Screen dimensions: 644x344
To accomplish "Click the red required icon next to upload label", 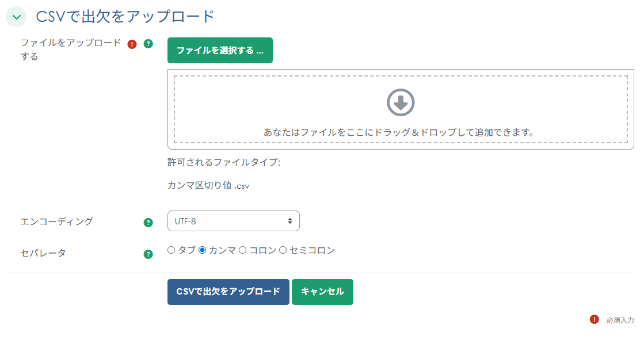I will (132, 44).
